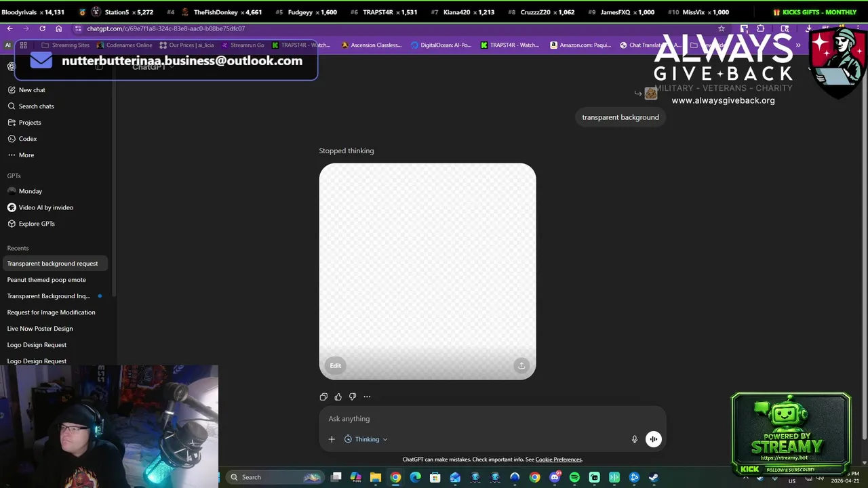The width and height of the screenshot is (868, 488).
Task: Give the response a thumbs up
Action: (x=338, y=396)
